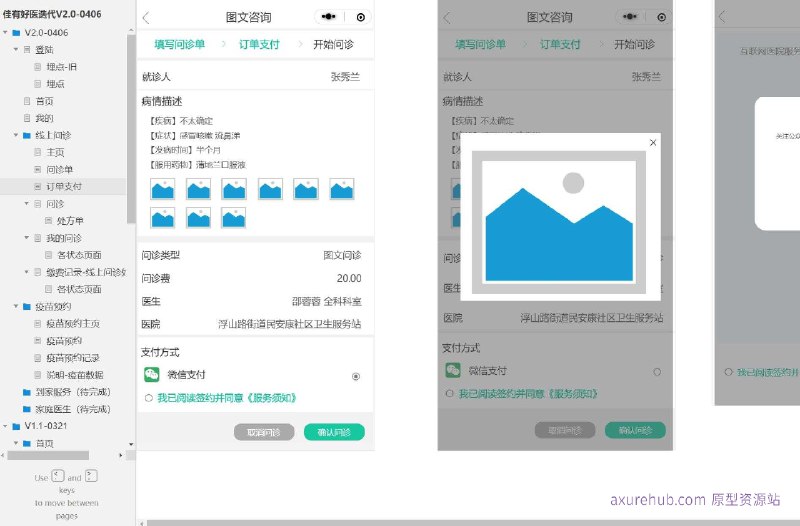This screenshot has height=526, width=800.
Task: Collapse the V2.0-0406 tree node arrow
Action: (6, 33)
